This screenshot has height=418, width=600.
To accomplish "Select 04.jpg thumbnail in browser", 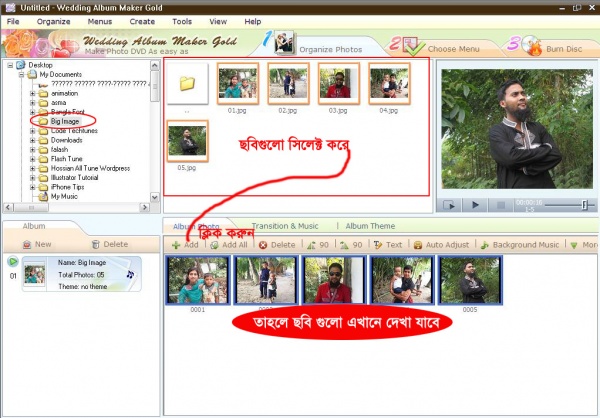I will [389, 83].
